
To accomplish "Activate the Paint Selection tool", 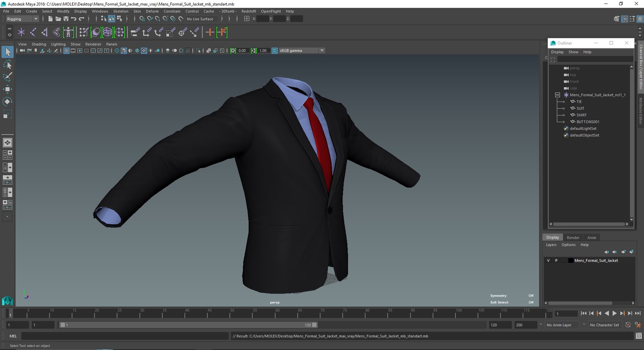I will coord(7,77).
